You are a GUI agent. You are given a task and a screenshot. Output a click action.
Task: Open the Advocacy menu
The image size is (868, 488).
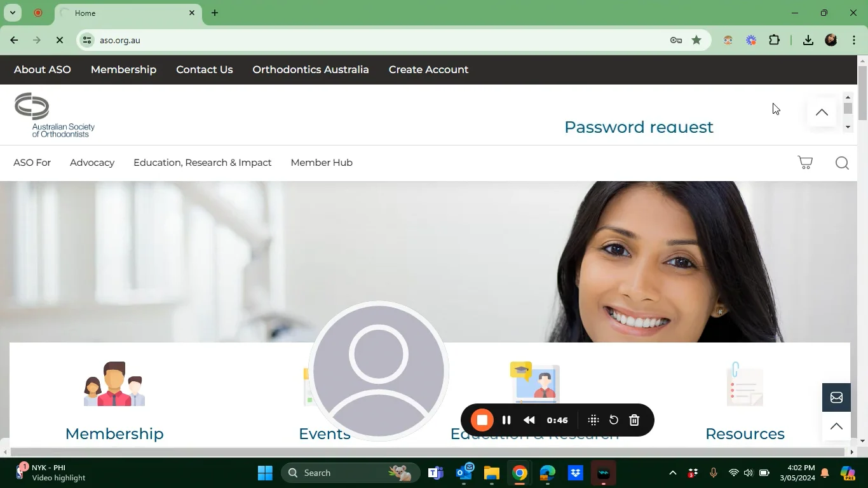(x=92, y=163)
